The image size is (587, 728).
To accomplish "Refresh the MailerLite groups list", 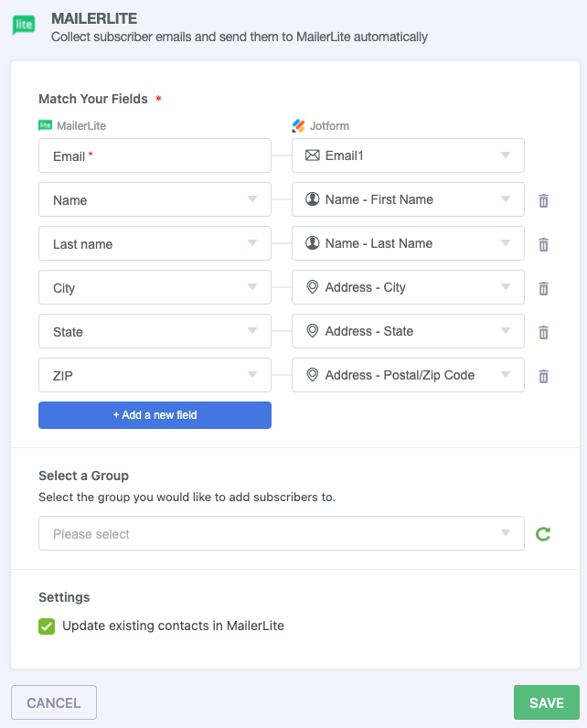I will (x=543, y=533).
